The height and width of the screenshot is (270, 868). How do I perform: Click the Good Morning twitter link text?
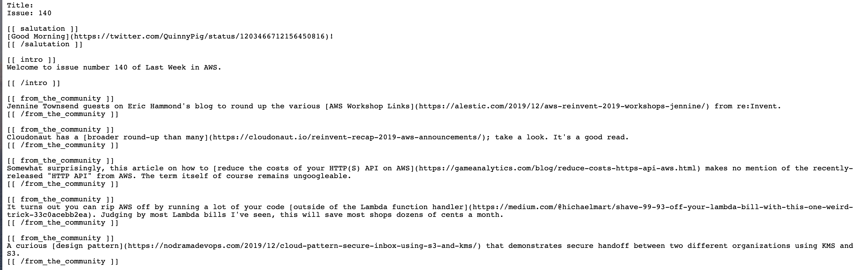[38, 36]
